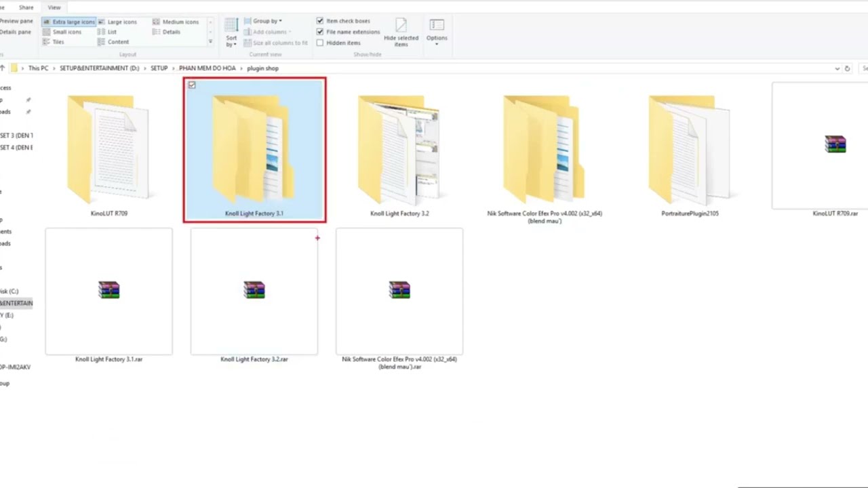The width and height of the screenshot is (868, 488).
Task: Switch layout to Extra large icons
Action: click(68, 22)
